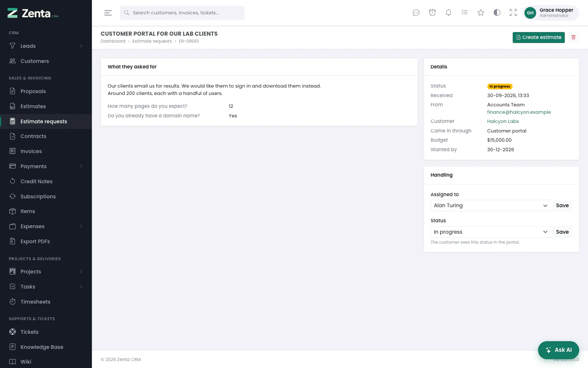Open Credit Notes sidebar item
This screenshot has height=368, width=588.
click(46, 181)
